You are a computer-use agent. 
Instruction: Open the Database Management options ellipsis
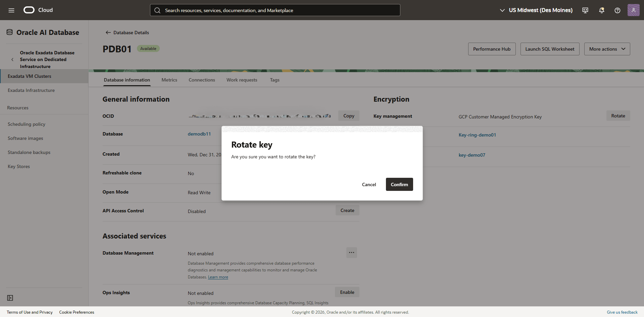[x=351, y=253]
